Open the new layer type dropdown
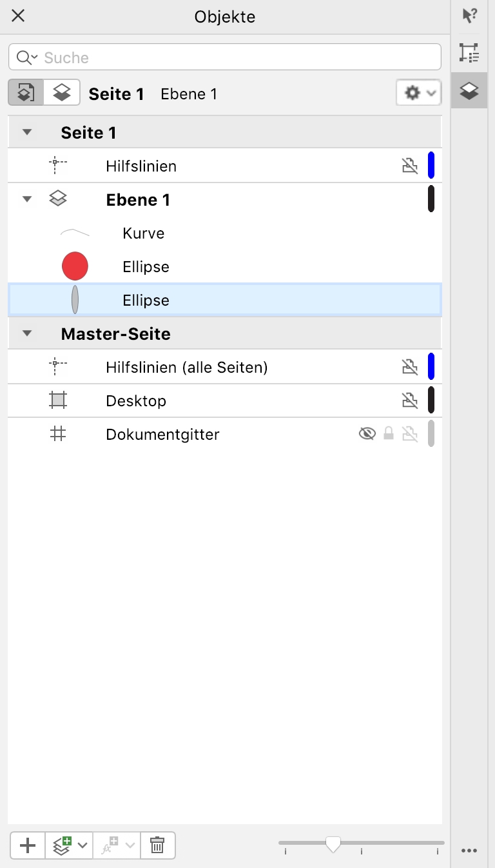 click(x=82, y=845)
